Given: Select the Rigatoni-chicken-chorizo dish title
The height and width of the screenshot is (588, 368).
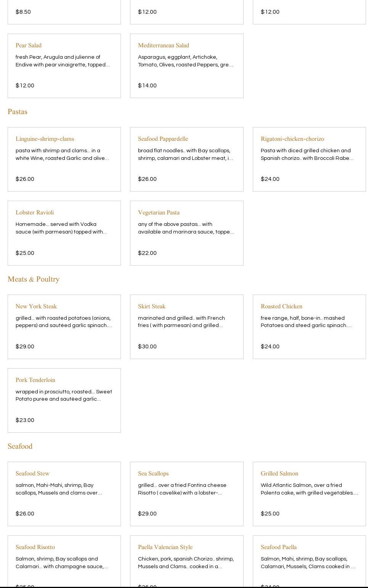Looking at the screenshot, I should [292, 139].
